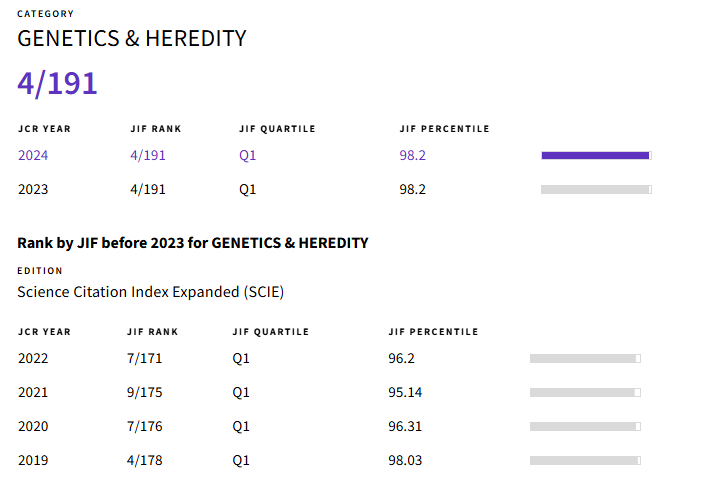The width and height of the screenshot is (720, 494).
Task: Click the 2021 year entry
Action: click(33, 392)
